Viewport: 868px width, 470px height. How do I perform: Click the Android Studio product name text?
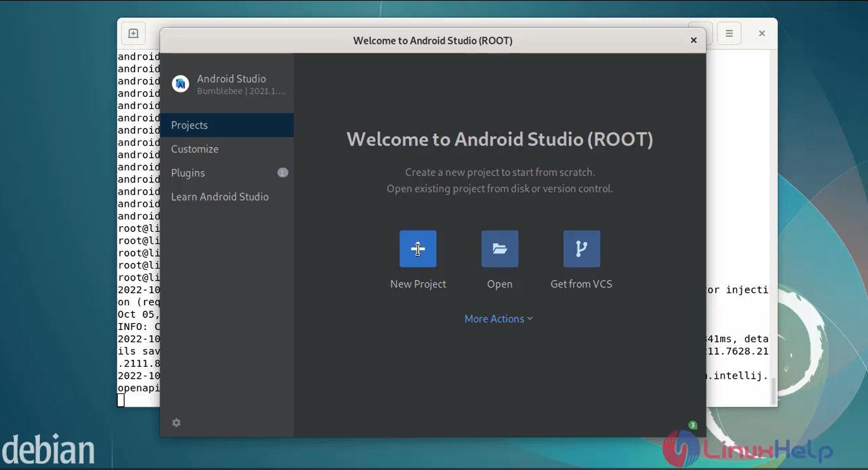point(231,79)
